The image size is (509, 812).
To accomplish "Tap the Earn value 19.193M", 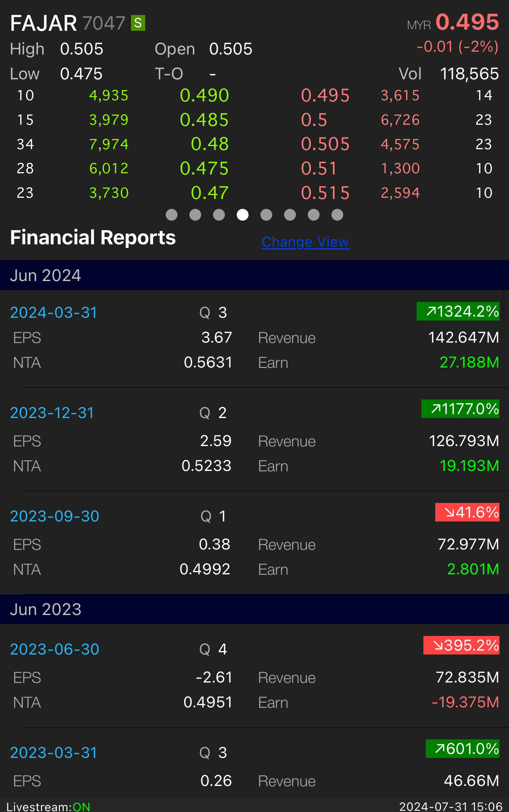I will pyautogui.click(x=470, y=466).
